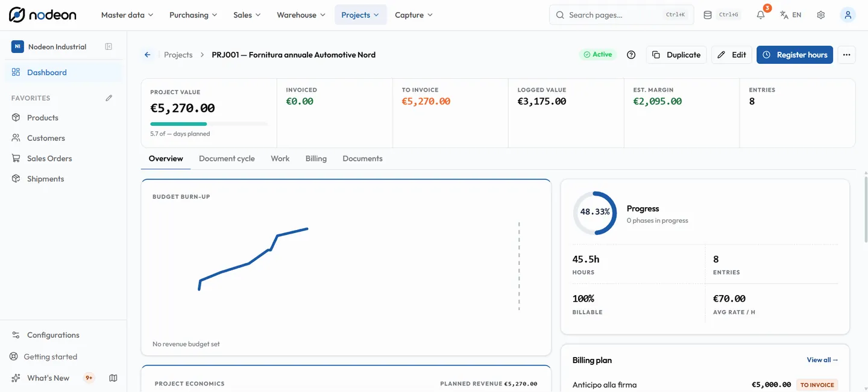Click the help question mark icon
Screen dimensions: 868x392
[631, 55]
